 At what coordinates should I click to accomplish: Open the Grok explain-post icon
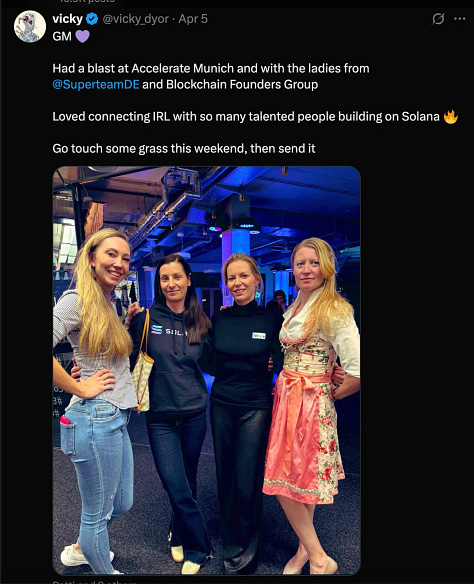tap(438, 19)
